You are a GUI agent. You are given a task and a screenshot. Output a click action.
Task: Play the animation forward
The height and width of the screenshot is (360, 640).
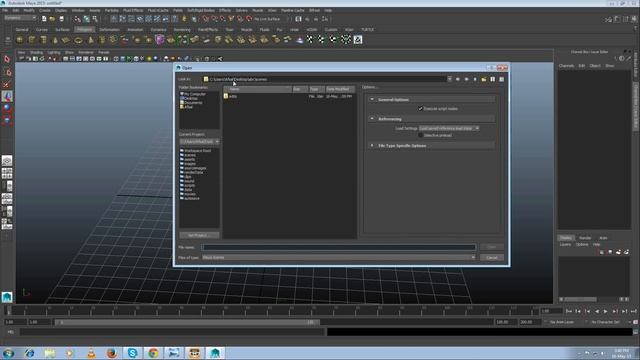(x=606, y=311)
